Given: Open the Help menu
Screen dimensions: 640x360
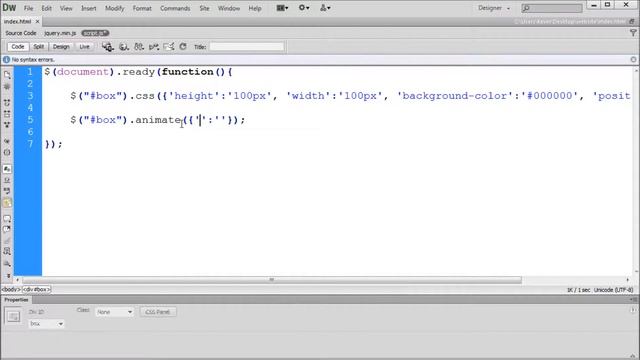Looking at the screenshot, I should pyautogui.click(x=255, y=8).
